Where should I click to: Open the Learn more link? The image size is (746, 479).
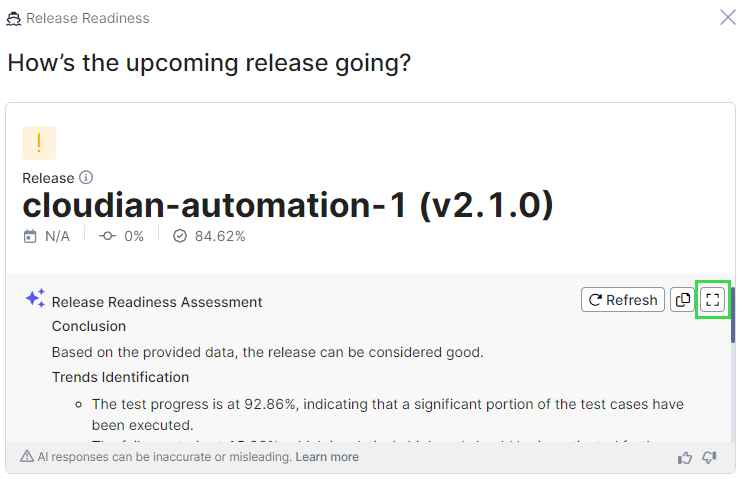pos(327,457)
